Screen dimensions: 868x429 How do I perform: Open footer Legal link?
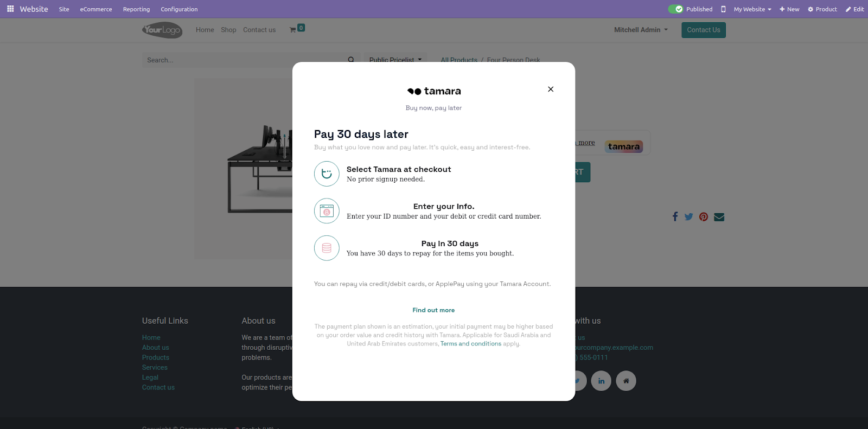click(150, 377)
